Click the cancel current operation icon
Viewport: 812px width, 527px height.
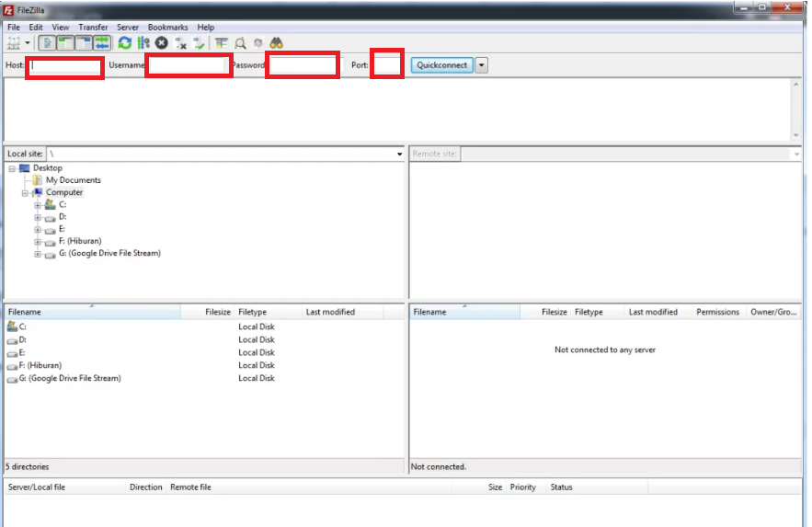(x=162, y=43)
